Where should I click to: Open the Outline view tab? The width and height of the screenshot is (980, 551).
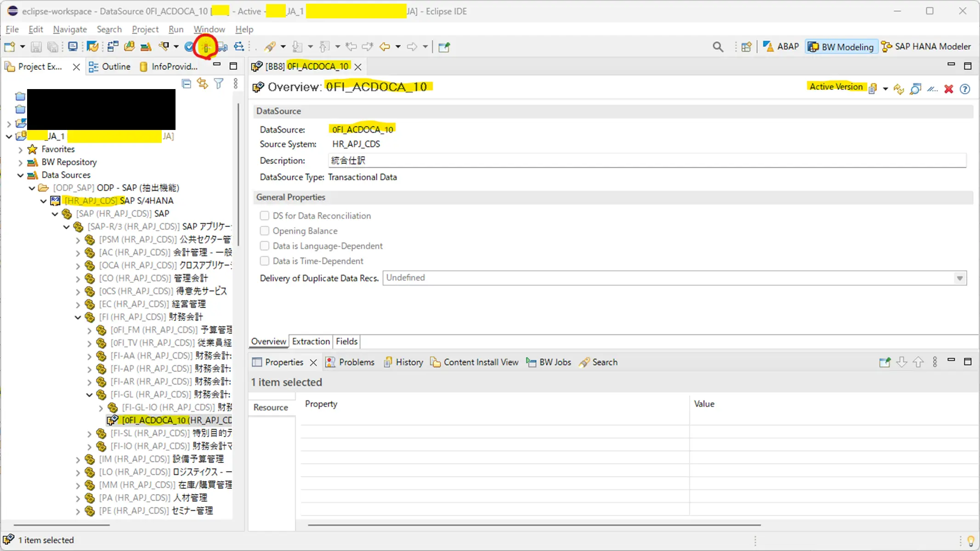click(x=109, y=67)
